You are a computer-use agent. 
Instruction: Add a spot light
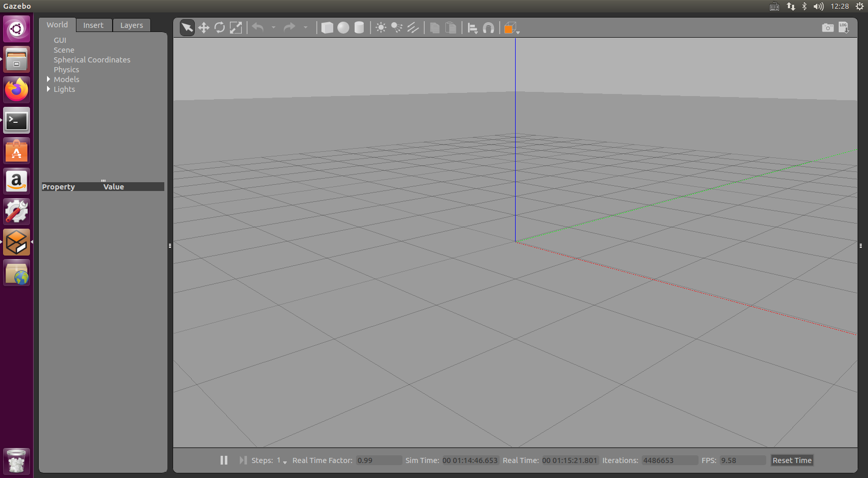[x=397, y=27]
